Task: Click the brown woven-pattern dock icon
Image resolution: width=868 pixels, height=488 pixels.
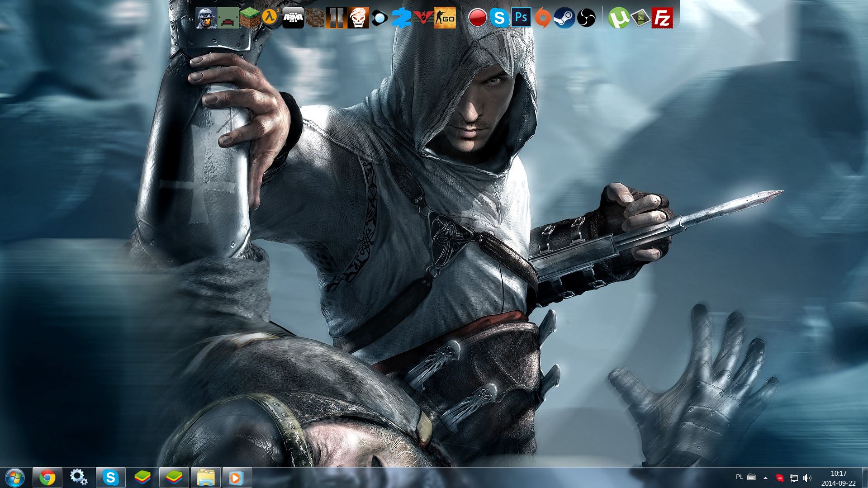Action: (x=315, y=18)
